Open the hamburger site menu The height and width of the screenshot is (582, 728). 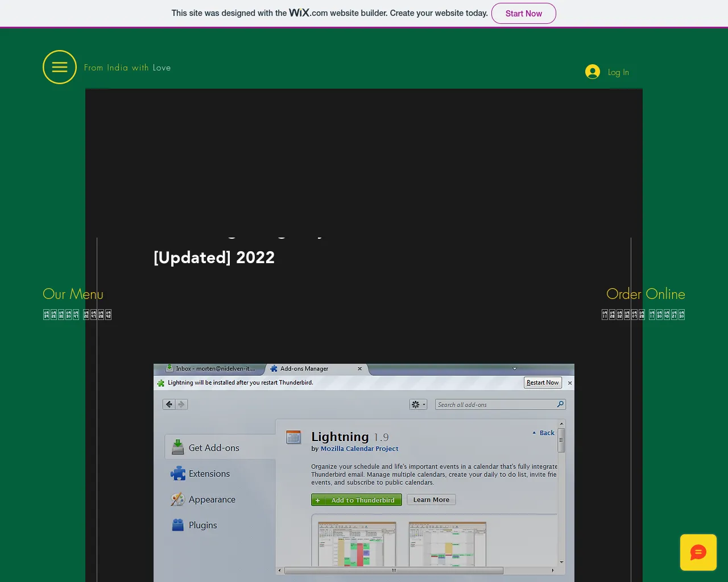point(60,67)
